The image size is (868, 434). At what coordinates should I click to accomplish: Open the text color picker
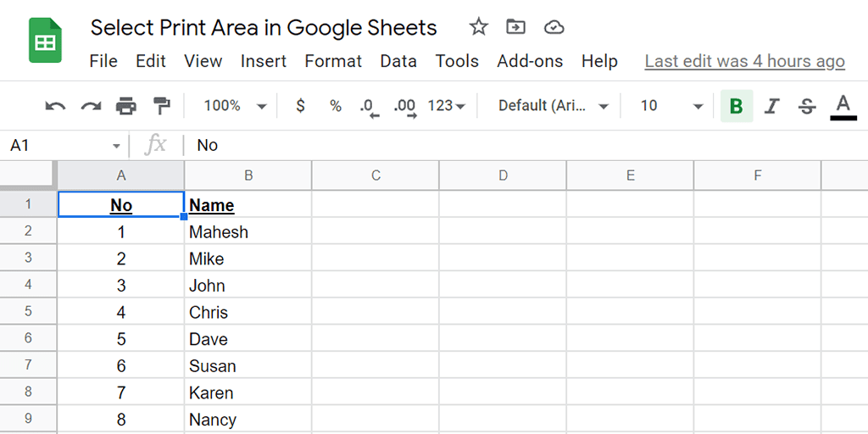(843, 107)
